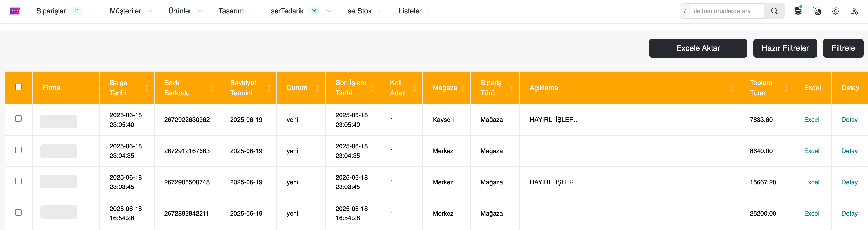The image size is (868, 230).
Task: Select the checkbox for order 2672906500748
Action: pyautogui.click(x=18, y=181)
